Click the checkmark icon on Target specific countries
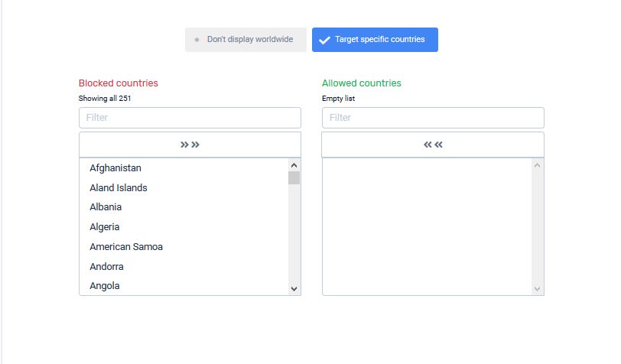 324,41
